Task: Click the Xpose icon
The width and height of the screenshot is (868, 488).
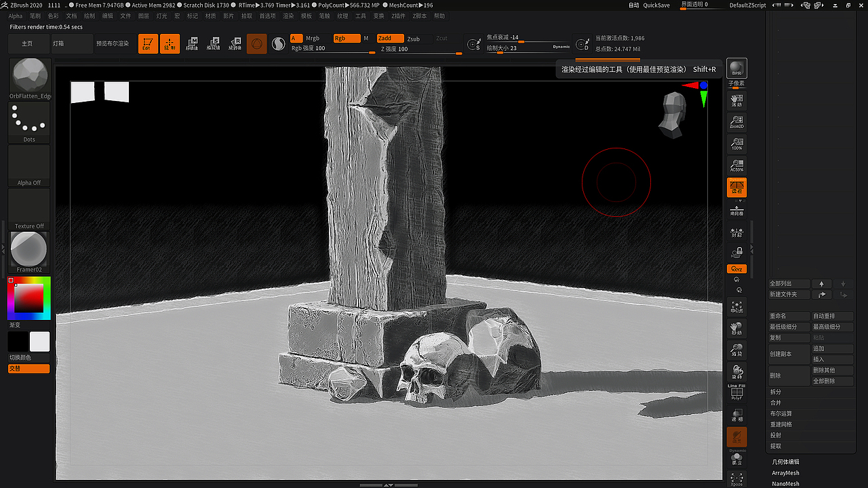Action: (736, 479)
